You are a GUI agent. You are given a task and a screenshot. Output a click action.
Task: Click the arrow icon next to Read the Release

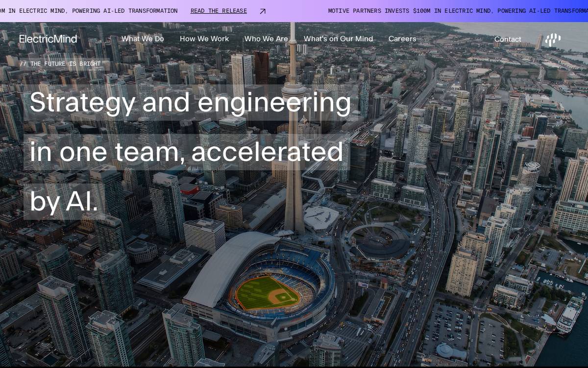[x=263, y=11]
